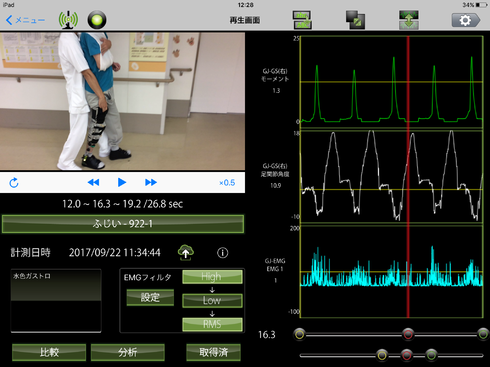Show recording info icon
Viewport: 490px width, 367px height.
(x=223, y=253)
